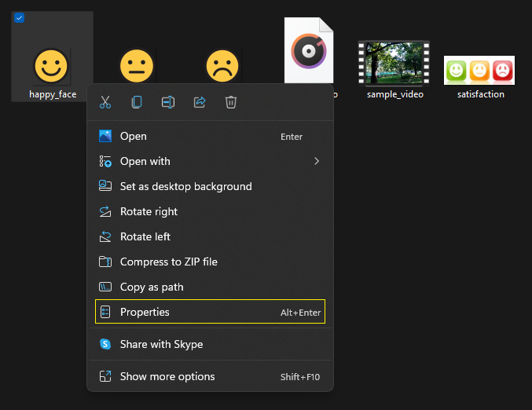Select the sample_video thumbnail
This screenshot has width=532, height=410.
point(394,63)
